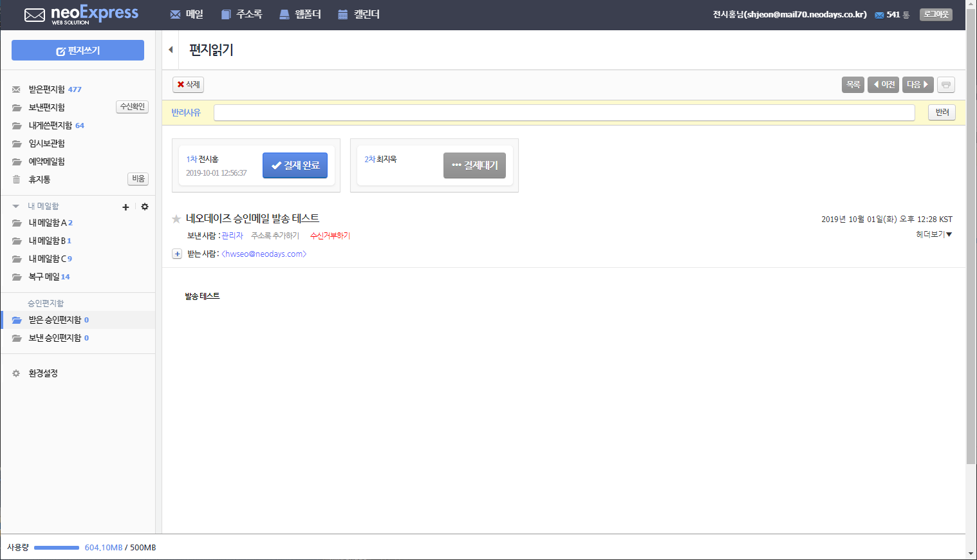Open the 메일 menu
Screen dimensions: 977x560
pyautogui.click(x=187, y=14)
